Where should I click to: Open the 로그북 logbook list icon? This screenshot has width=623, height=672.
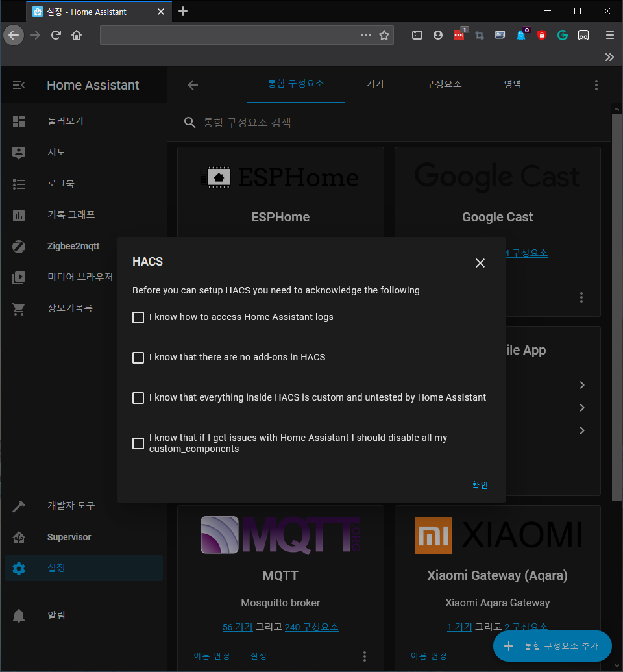click(19, 184)
